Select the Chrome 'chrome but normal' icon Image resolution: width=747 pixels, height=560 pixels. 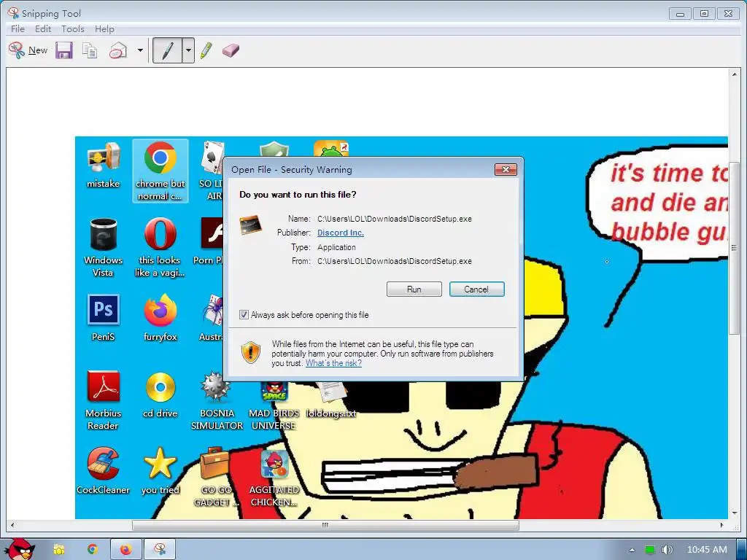click(x=160, y=171)
